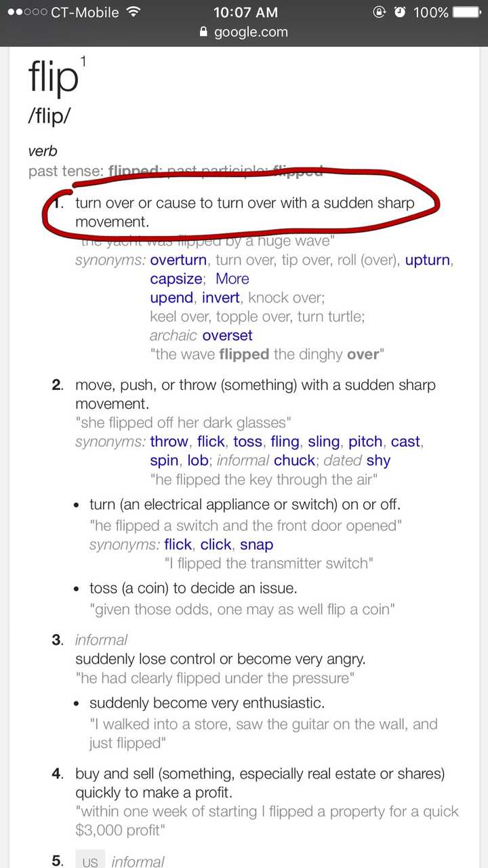Viewport: 488px width, 868px height.
Task: Open the google.com address bar
Action: (x=251, y=32)
